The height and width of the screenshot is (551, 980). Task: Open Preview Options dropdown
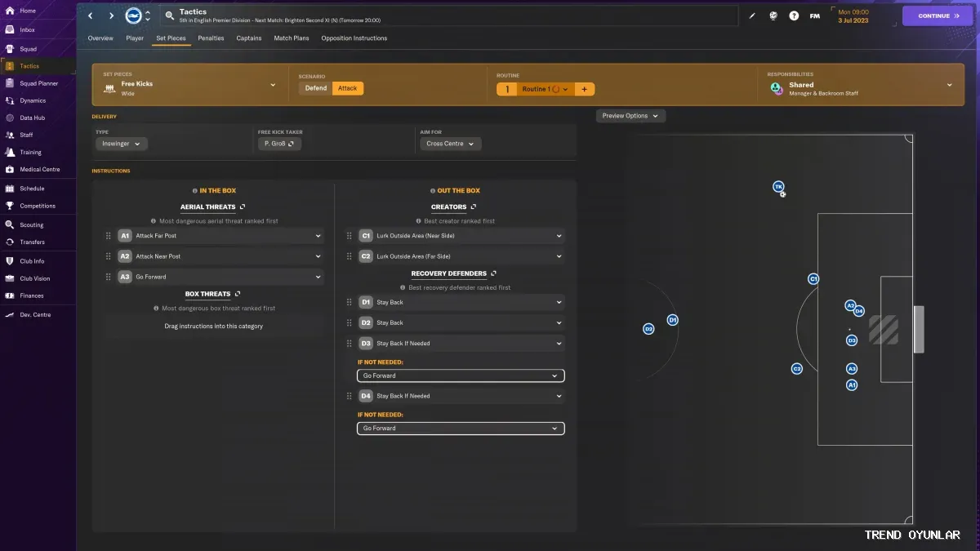click(630, 116)
